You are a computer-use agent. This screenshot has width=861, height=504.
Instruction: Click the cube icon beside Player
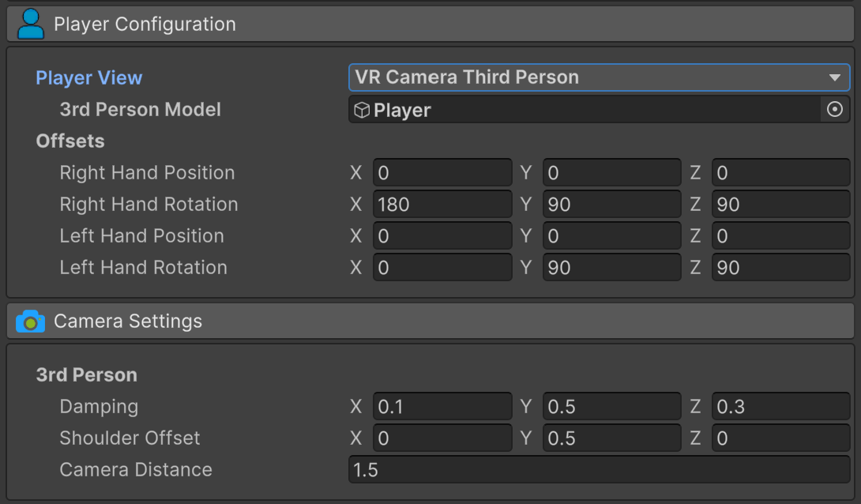pos(362,111)
